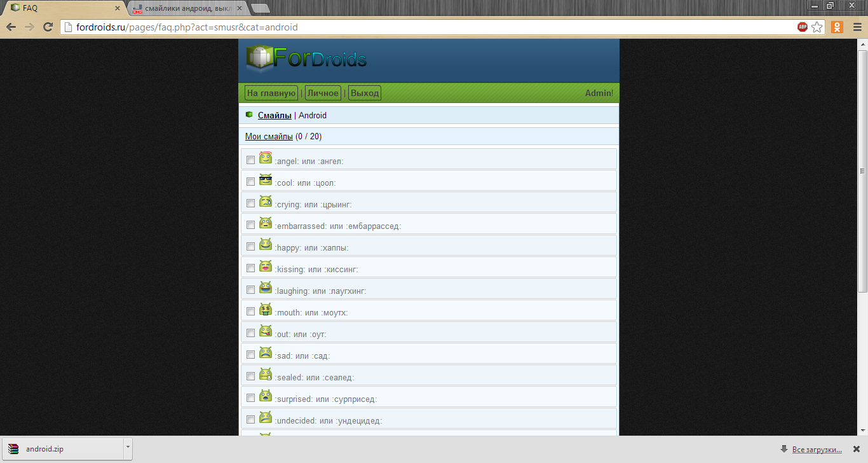Click the android.zip archive icon in downloads bar
868x463 pixels.
pos(13,449)
